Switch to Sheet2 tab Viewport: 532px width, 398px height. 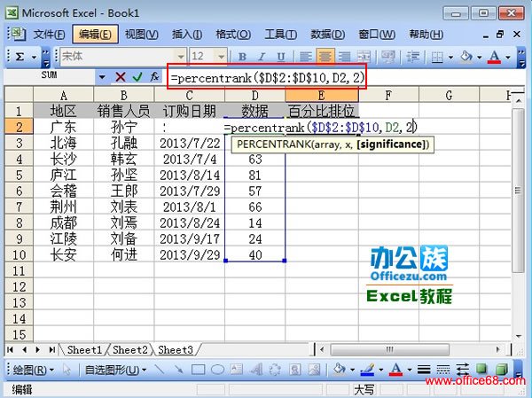(x=130, y=349)
